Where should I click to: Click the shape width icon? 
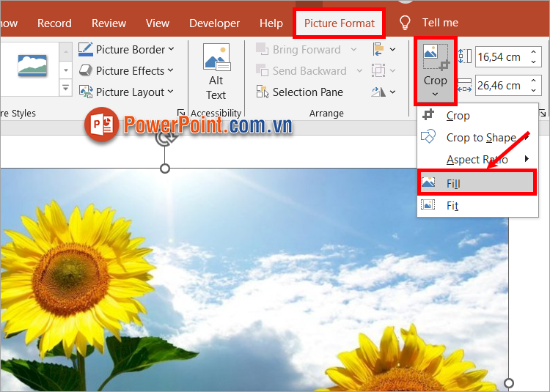(x=465, y=85)
